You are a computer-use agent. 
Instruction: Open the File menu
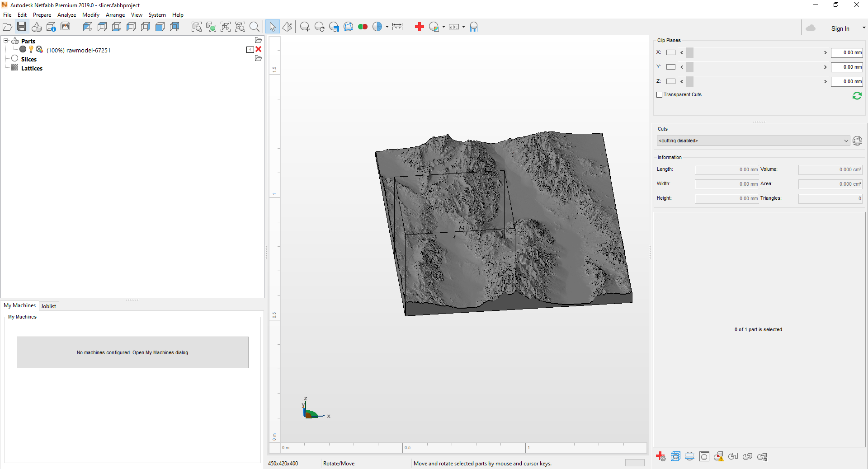(x=7, y=15)
